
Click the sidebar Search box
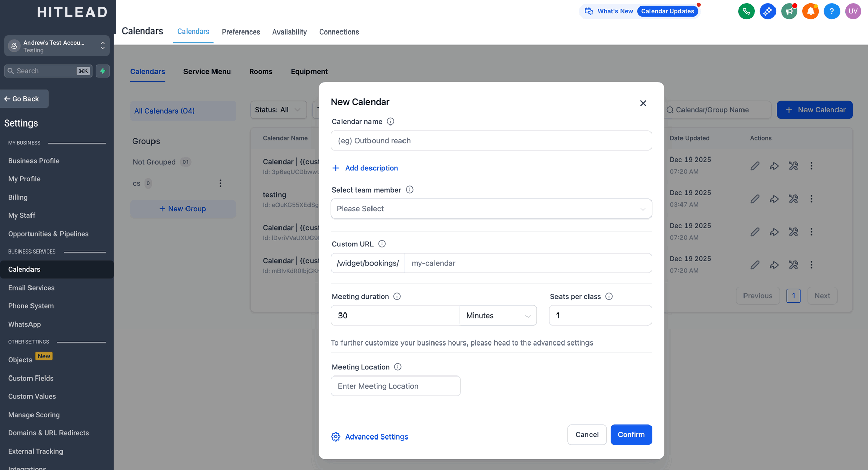(x=48, y=71)
